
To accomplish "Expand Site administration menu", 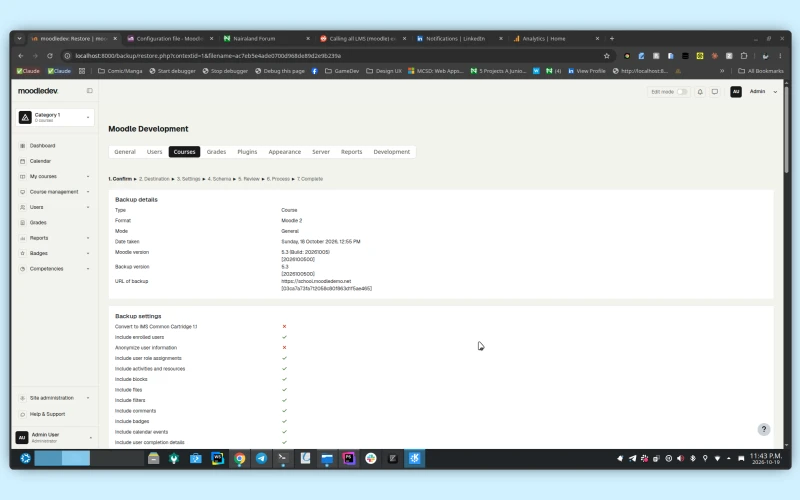I will pos(55,398).
